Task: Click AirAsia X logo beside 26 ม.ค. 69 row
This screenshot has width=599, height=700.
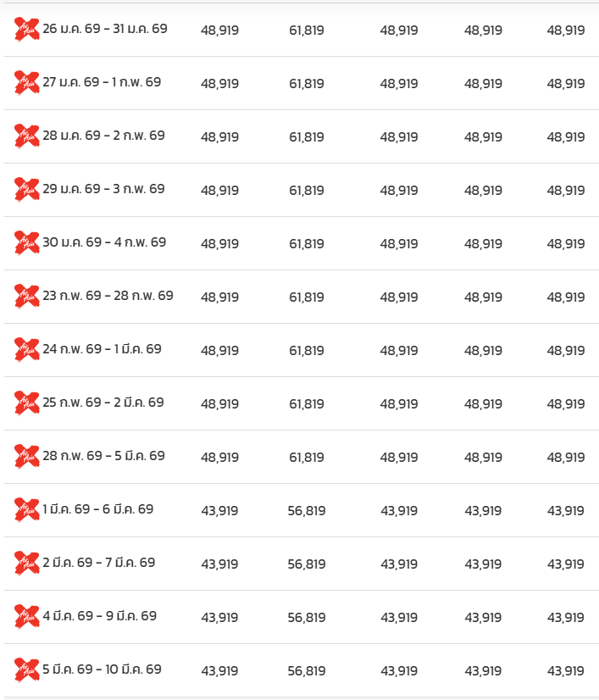Action: 27,30
